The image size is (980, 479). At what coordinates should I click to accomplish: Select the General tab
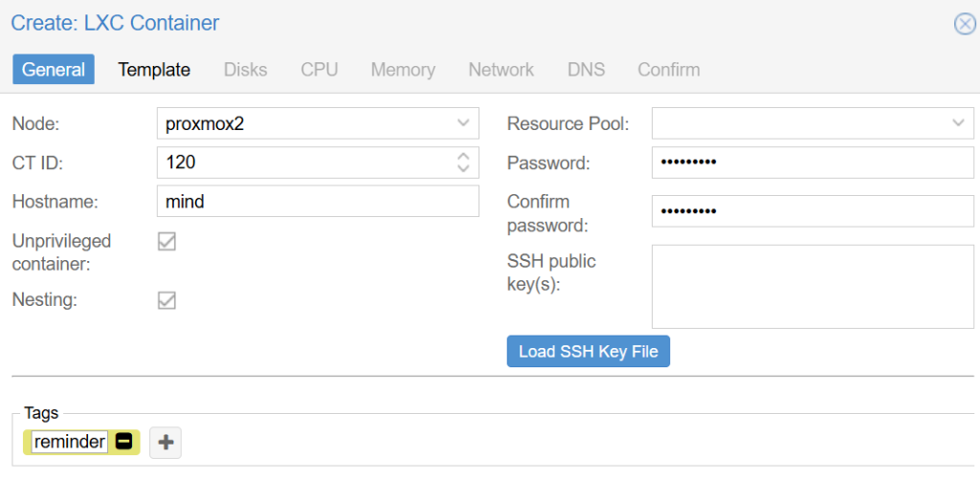(x=54, y=70)
